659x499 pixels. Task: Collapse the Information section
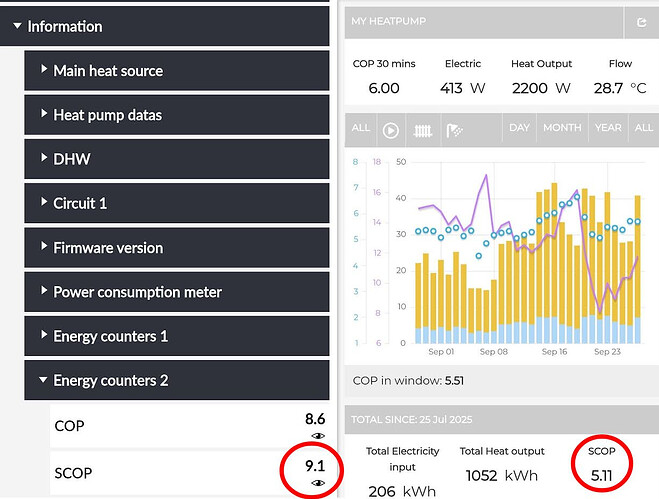pyautogui.click(x=164, y=26)
